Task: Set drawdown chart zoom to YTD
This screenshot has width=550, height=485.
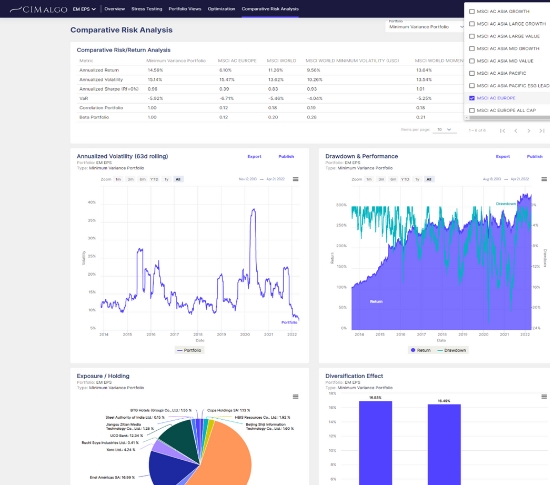Action: tap(405, 179)
